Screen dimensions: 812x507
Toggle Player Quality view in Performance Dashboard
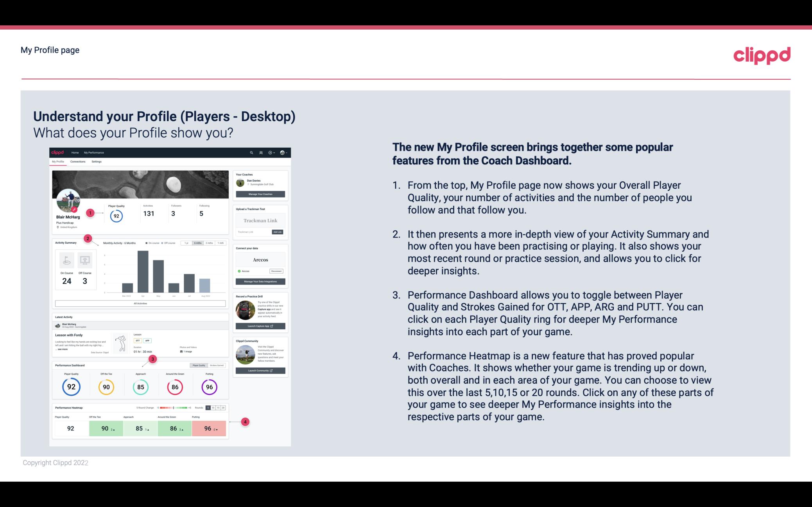click(199, 366)
